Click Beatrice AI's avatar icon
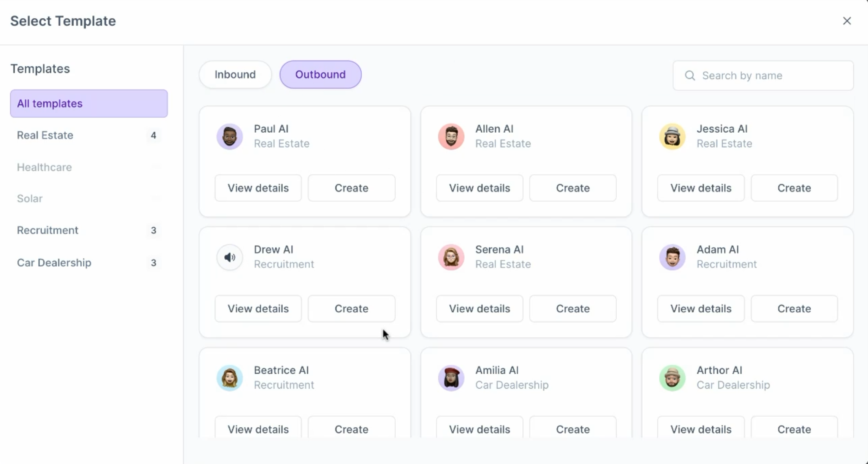Viewport: 868px width, 464px height. pos(230,378)
